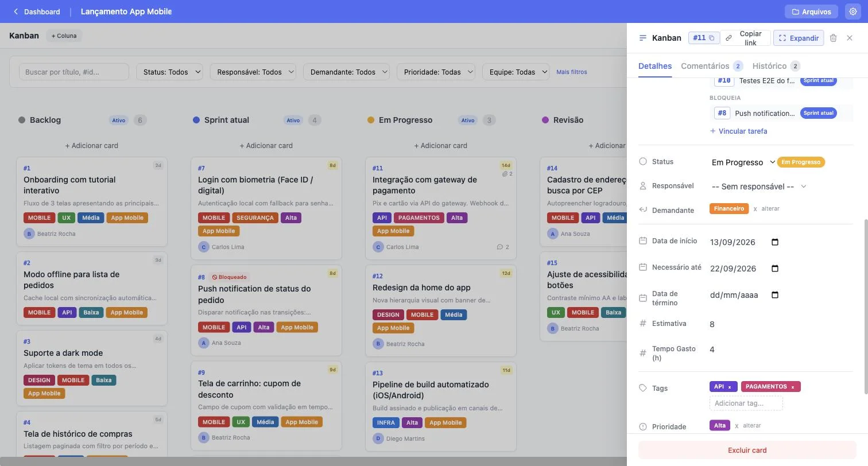This screenshot has height=466, width=868.
Task: Remove the API tag in details
Action: pyautogui.click(x=730, y=387)
